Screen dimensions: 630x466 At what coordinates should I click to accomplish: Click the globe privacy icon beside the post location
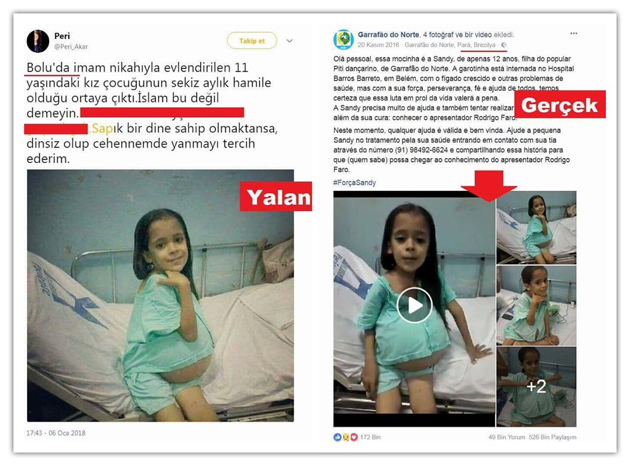click(504, 45)
